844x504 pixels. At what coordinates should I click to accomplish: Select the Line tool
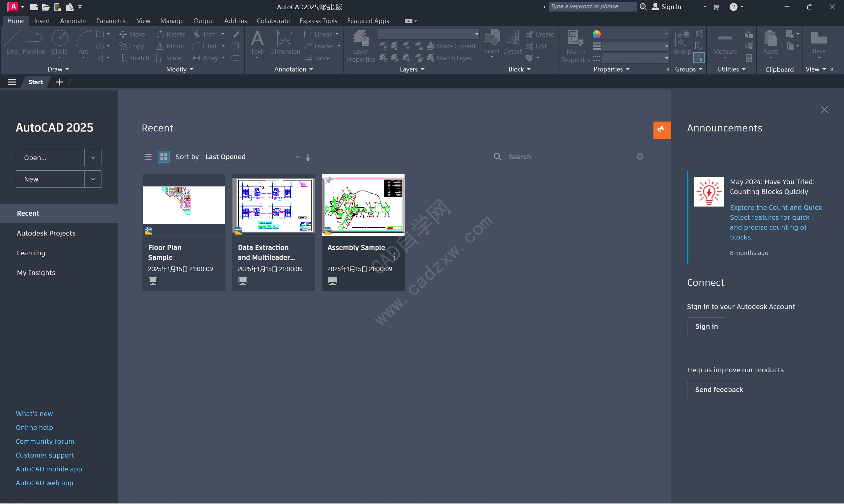12,42
